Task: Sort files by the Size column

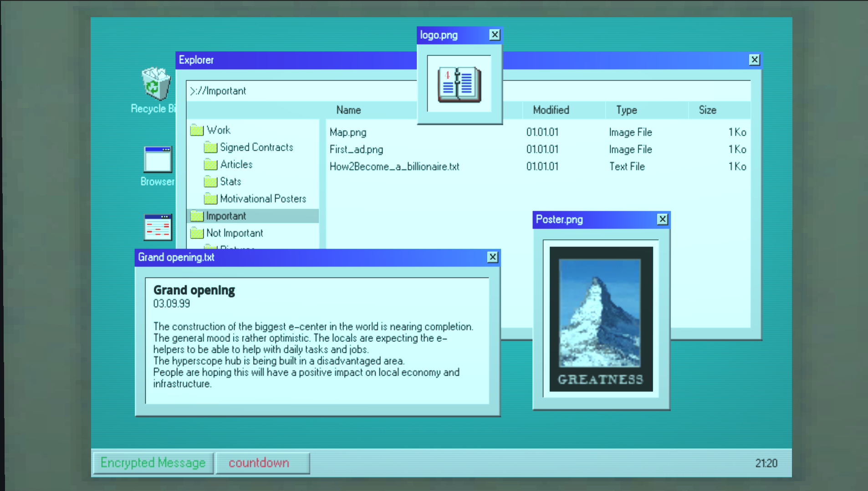Action: (x=708, y=110)
